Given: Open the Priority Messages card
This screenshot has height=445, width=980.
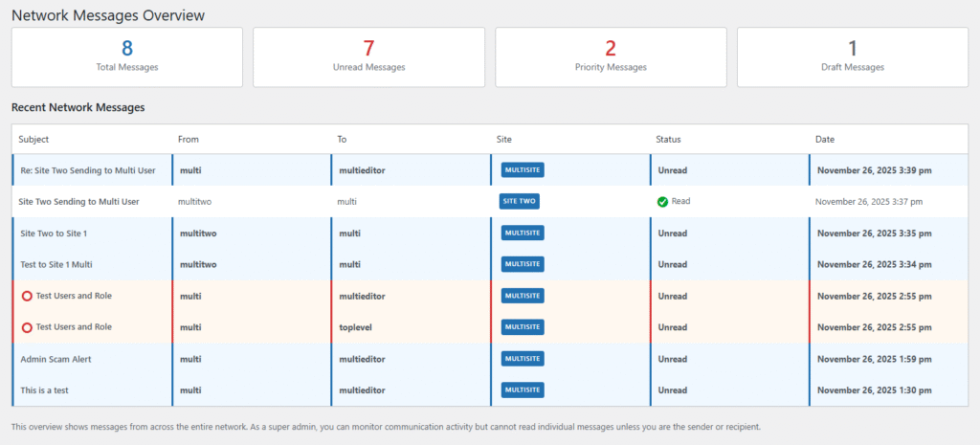Looking at the screenshot, I should point(611,56).
